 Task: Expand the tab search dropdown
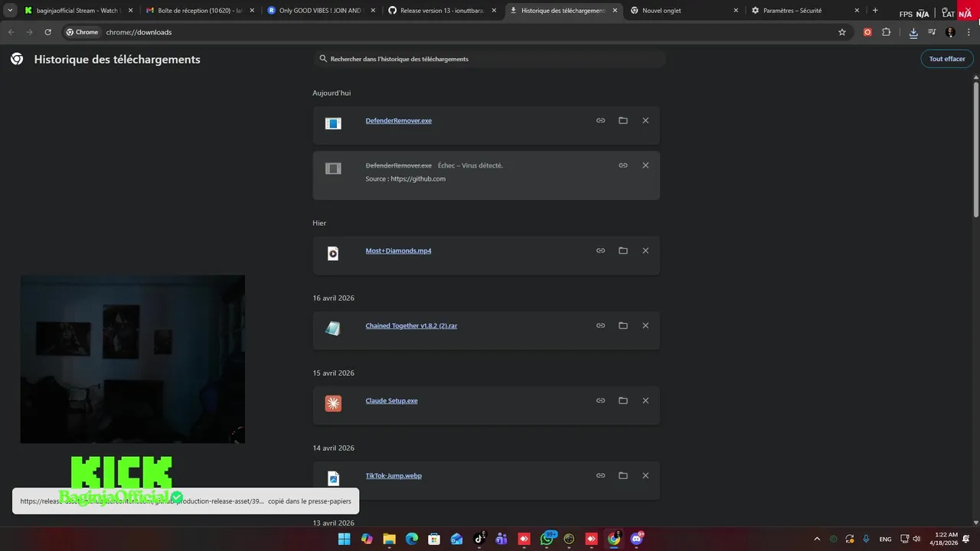coord(10,11)
